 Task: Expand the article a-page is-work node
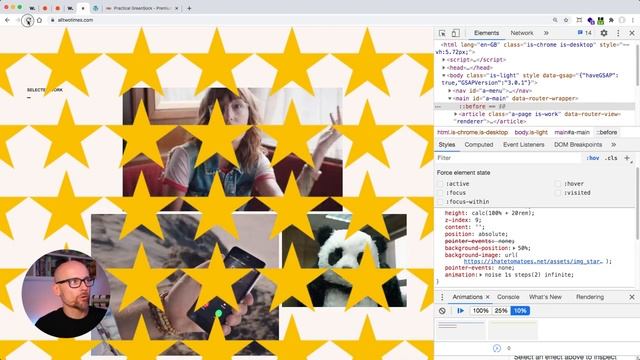pos(456,114)
